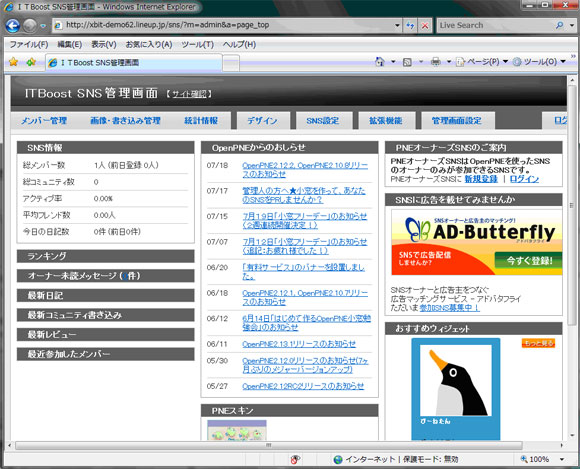This screenshot has height=469, width=580.
Task: Open the 拡張機能 navigation tab
Action: [386, 121]
